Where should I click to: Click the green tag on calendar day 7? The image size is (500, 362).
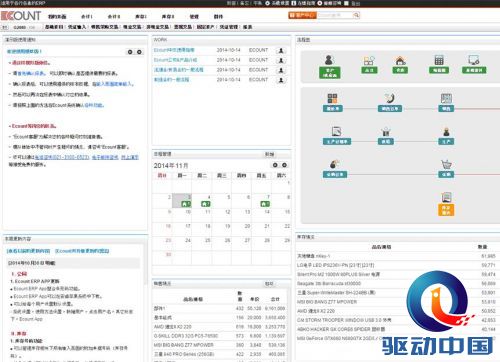pyautogui.click(x=265, y=204)
